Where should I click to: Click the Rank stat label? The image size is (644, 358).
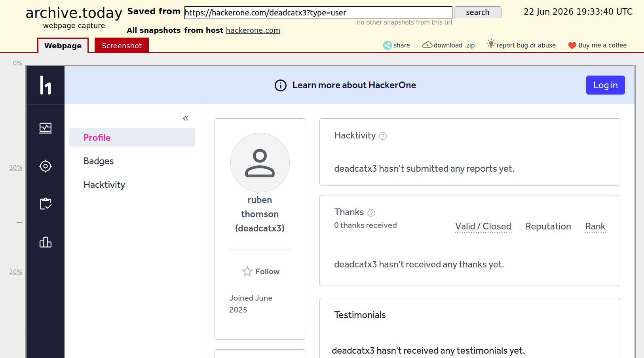(x=595, y=226)
